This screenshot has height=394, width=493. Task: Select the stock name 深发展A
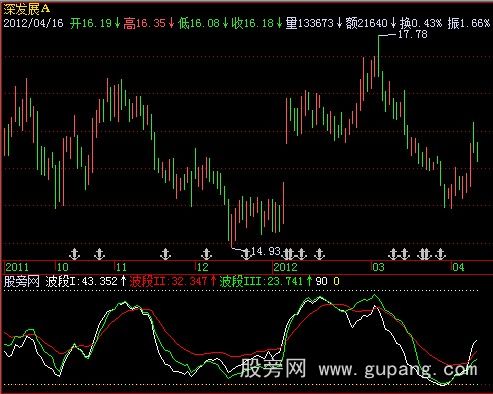tap(26, 9)
